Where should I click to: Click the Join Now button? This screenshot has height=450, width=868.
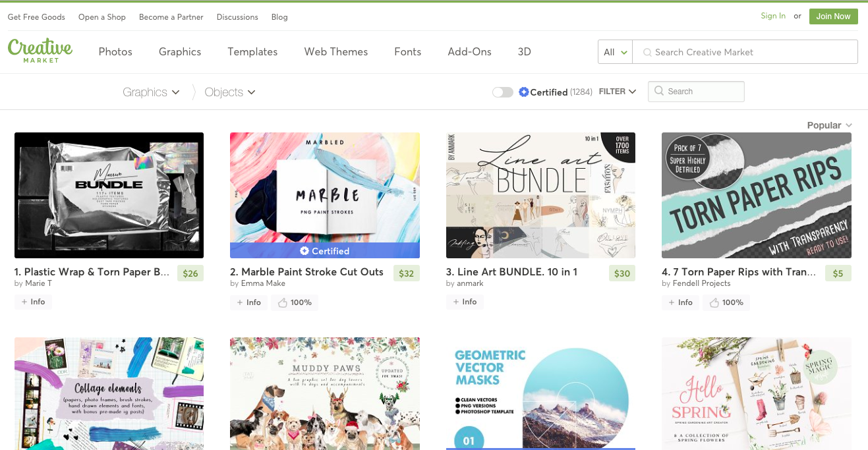click(x=833, y=16)
